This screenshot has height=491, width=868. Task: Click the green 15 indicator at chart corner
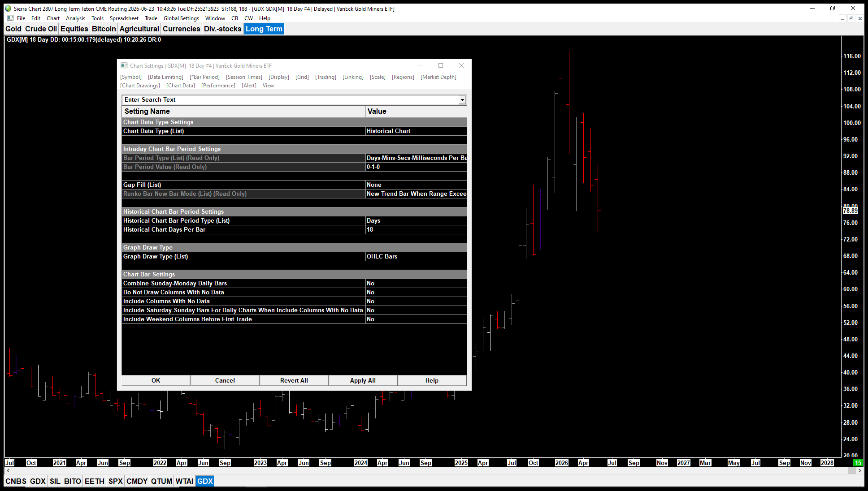pos(858,463)
